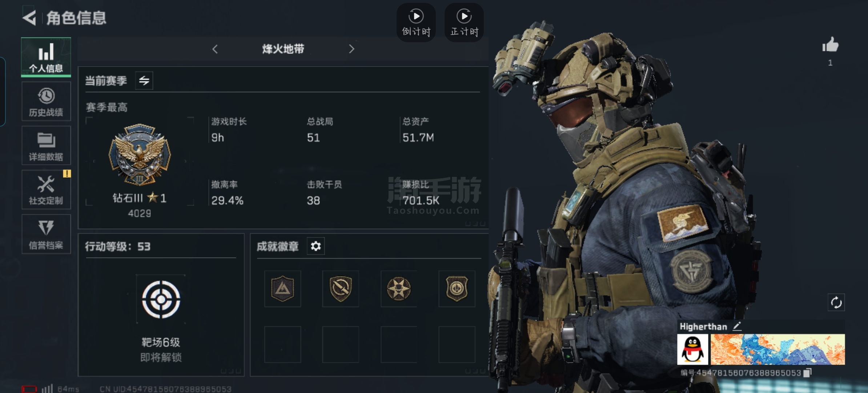Switch to next game mode with right chevron

(x=351, y=49)
